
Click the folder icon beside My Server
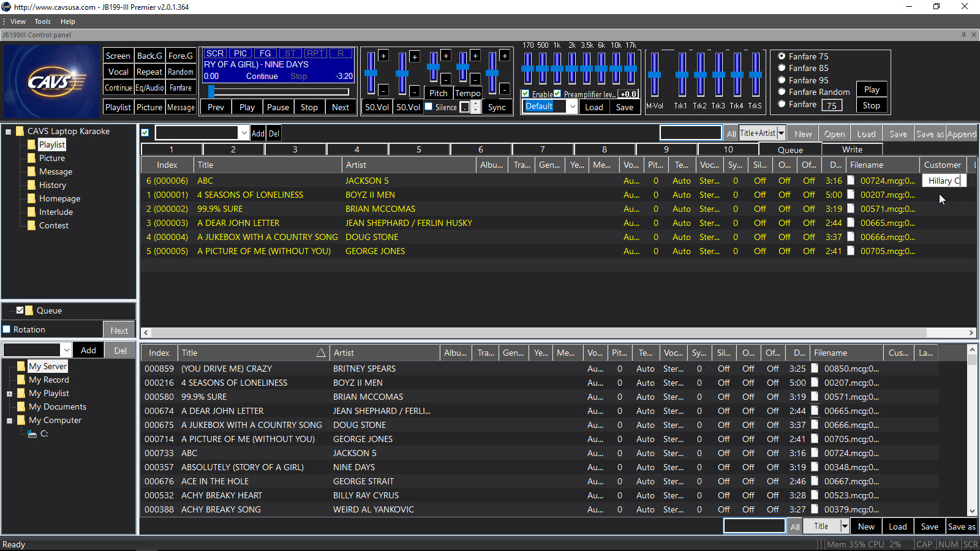[21, 366]
